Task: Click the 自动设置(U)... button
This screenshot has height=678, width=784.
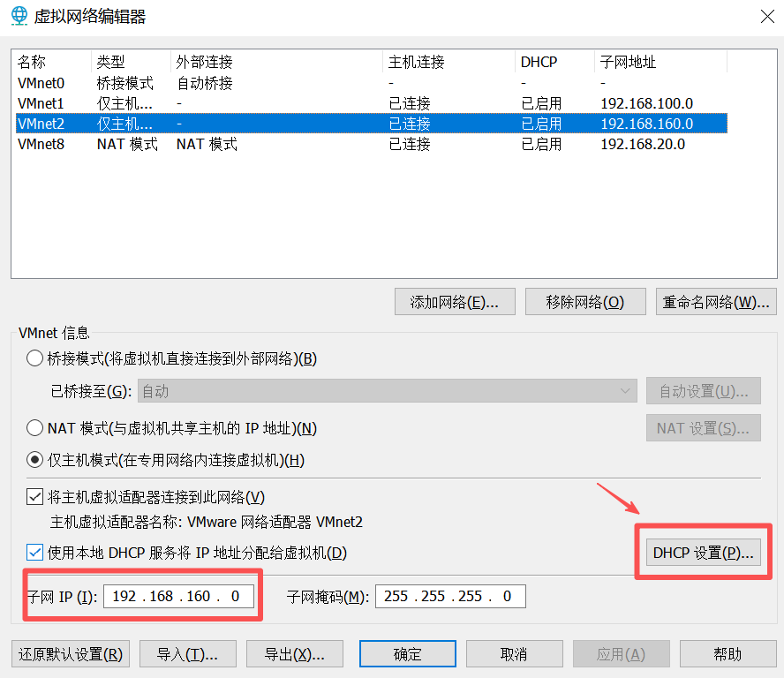Action: (703, 390)
